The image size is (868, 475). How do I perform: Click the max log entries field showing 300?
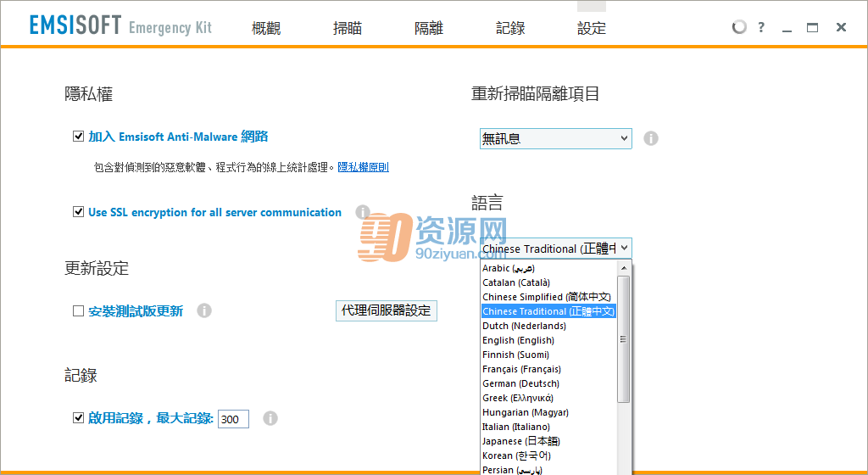233,419
